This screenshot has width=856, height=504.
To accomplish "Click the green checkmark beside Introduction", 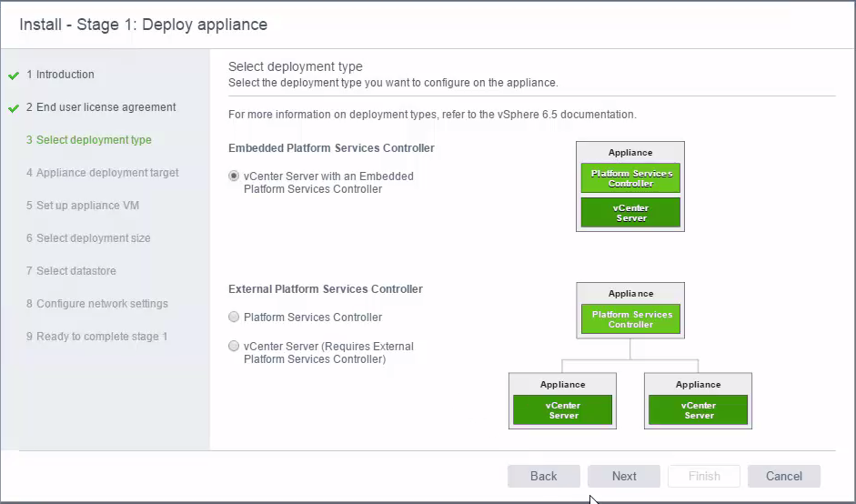I will pos(14,76).
